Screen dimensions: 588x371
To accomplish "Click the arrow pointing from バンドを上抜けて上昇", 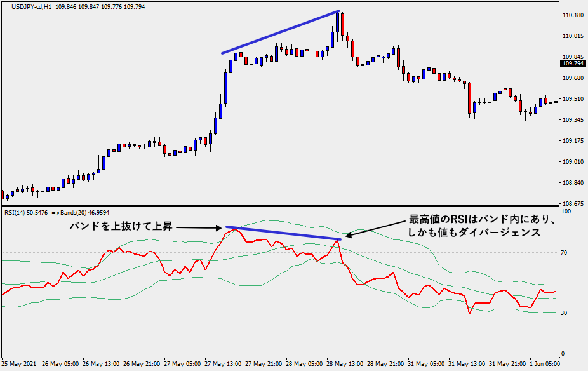I will (x=199, y=227).
